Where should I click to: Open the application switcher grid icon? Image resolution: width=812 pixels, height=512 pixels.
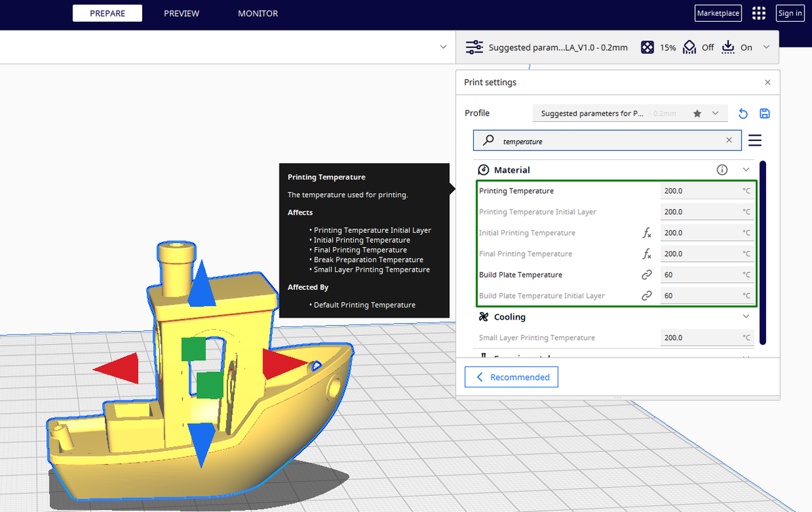(759, 13)
